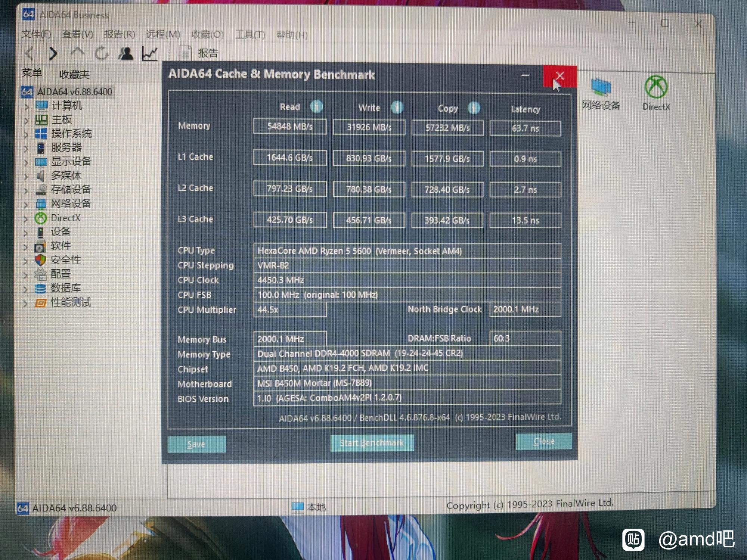Open the 工具(T) menu
747x560 pixels.
(x=250, y=35)
